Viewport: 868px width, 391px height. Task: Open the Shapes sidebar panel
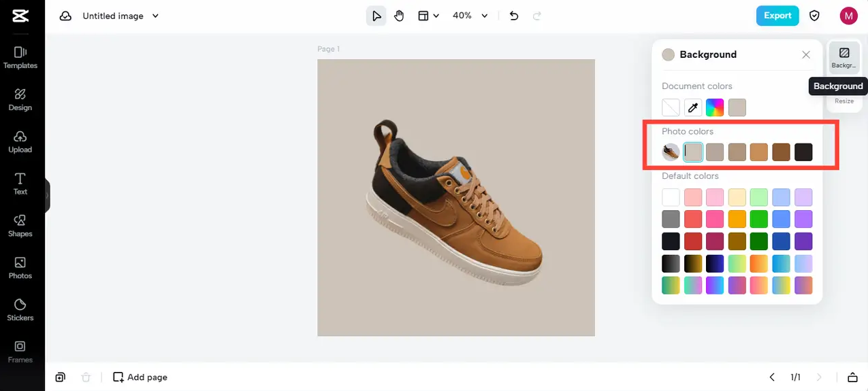(x=20, y=226)
